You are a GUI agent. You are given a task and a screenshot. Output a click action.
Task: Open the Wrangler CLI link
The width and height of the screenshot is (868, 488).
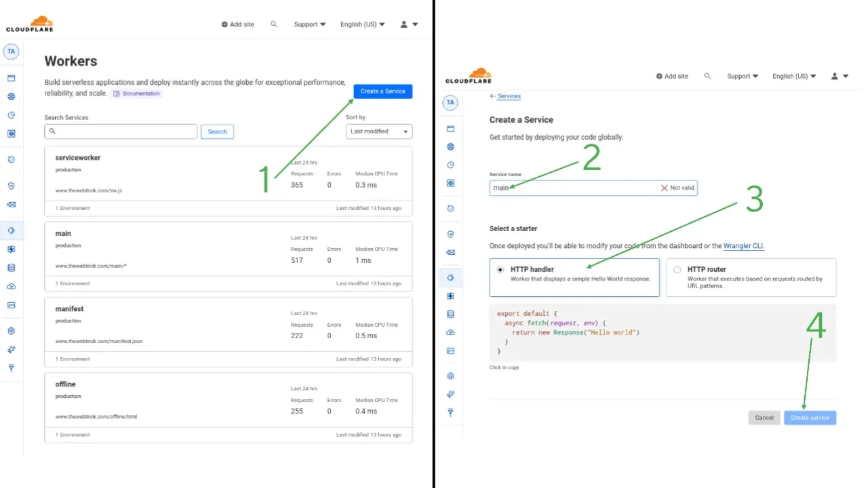[744, 246]
